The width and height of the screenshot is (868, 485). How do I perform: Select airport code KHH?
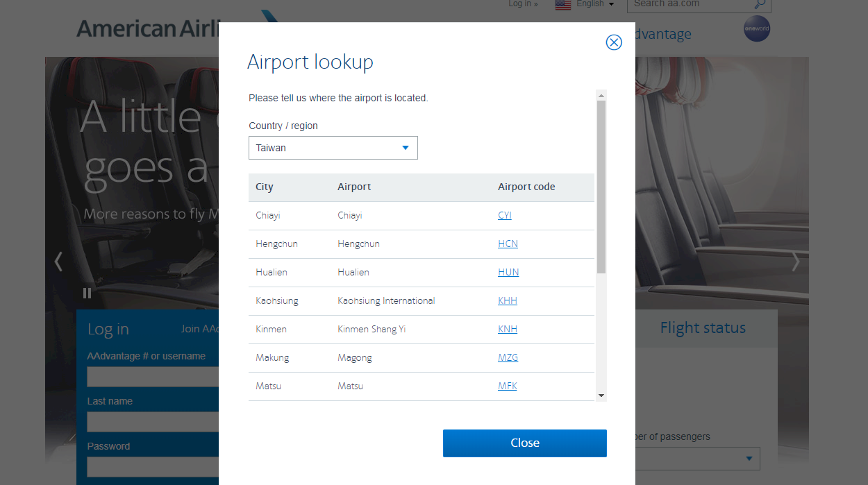[x=508, y=300]
